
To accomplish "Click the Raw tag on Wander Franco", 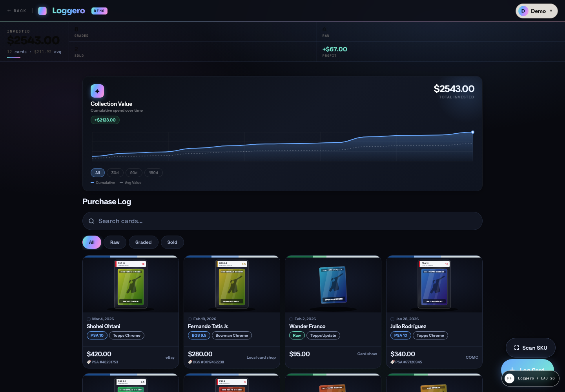I will pyautogui.click(x=297, y=336).
